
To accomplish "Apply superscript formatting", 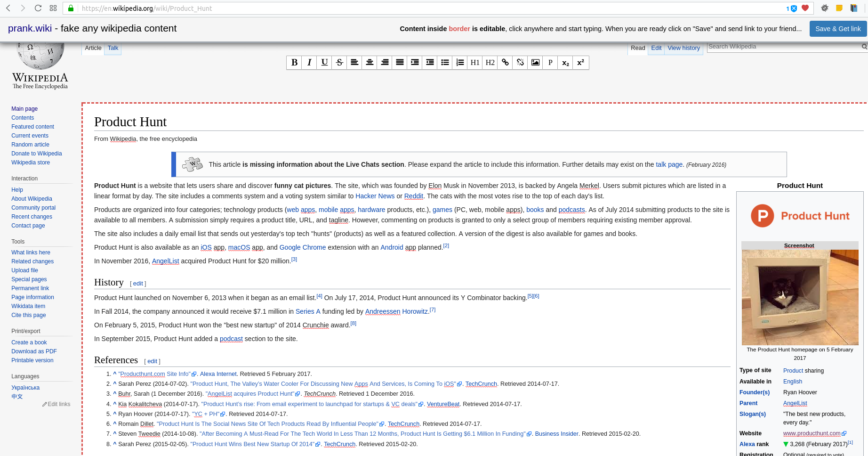I will (x=580, y=62).
